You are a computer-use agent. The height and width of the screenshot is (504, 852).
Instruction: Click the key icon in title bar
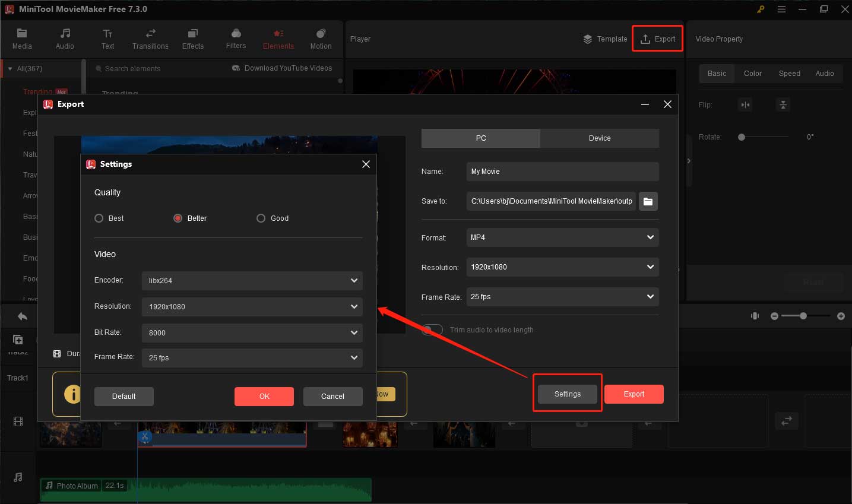click(761, 9)
